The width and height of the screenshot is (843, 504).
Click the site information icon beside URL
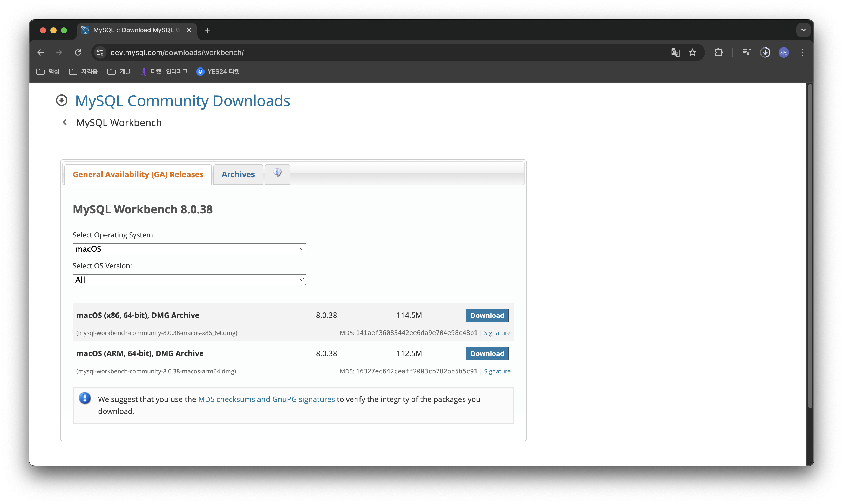tap(100, 52)
